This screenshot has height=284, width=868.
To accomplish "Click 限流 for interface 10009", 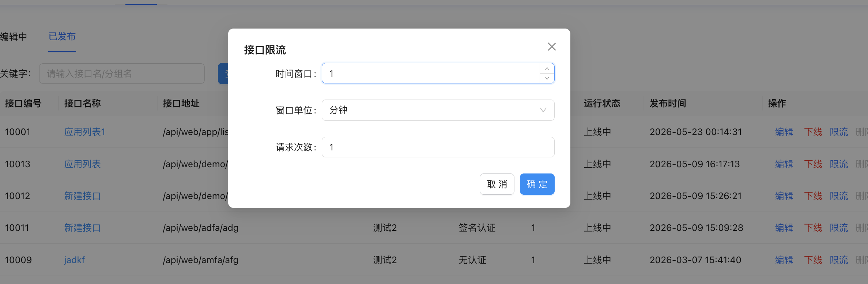I will click(x=839, y=260).
